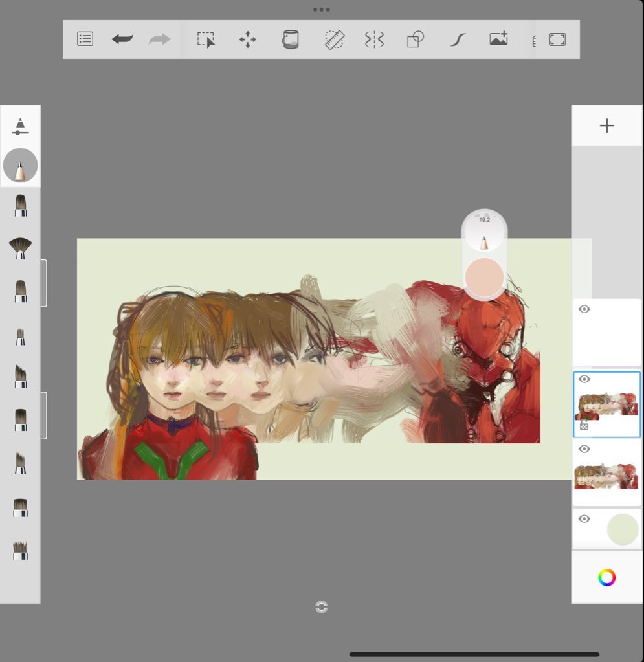Choose the Flood Fill bucket tool
Image resolution: width=644 pixels, height=662 pixels.
click(x=290, y=39)
